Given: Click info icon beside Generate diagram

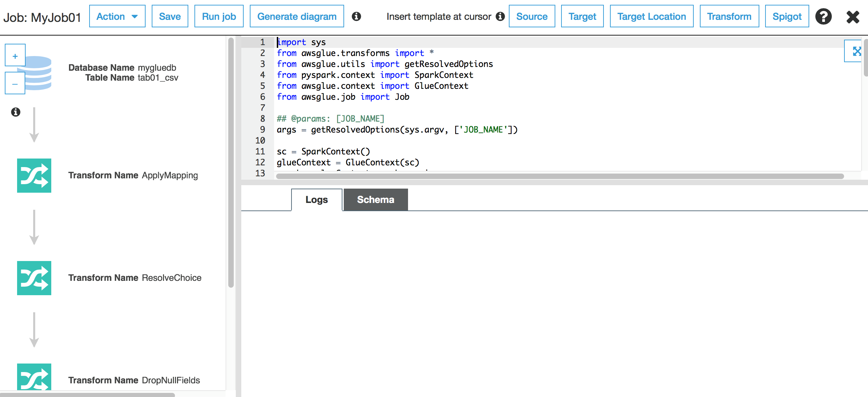Looking at the screenshot, I should 356,16.
